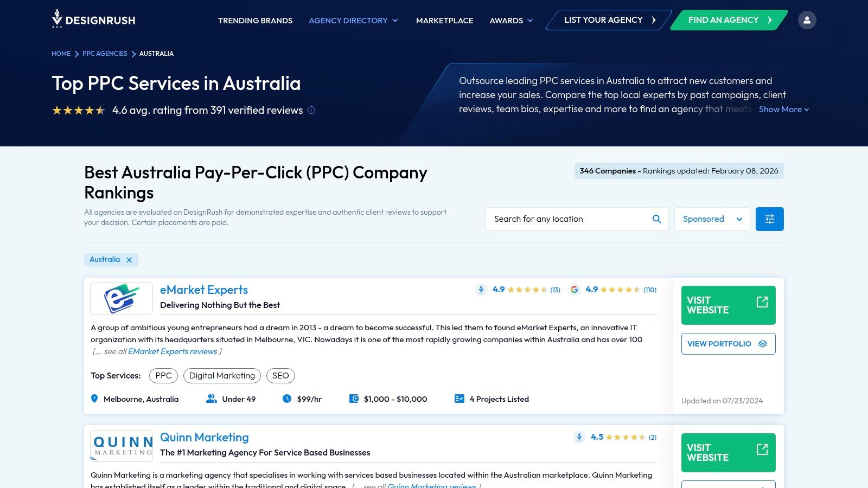868x488 pixels.
Task: Click the budget icon by $1,000 - $10,000
Action: 354,399
